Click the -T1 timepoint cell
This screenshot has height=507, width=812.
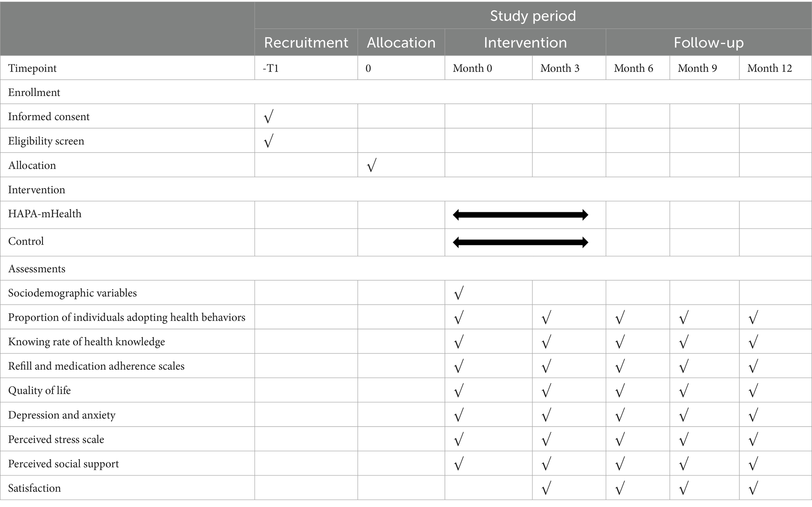click(x=271, y=68)
